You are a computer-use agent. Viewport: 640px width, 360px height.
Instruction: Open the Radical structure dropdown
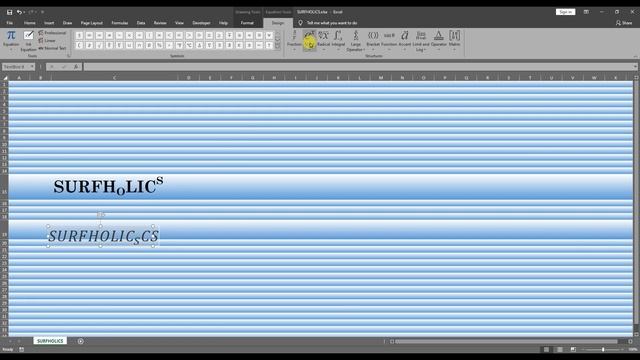tap(323, 40)
